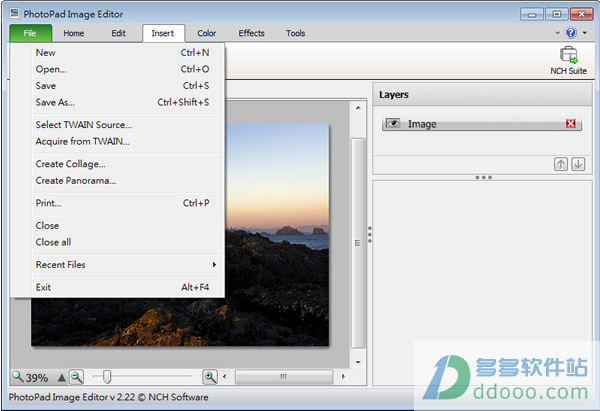Click the vertical scrollbar up arrow
Viewport: 600px width, 411px height.
[x=358, y=108]
